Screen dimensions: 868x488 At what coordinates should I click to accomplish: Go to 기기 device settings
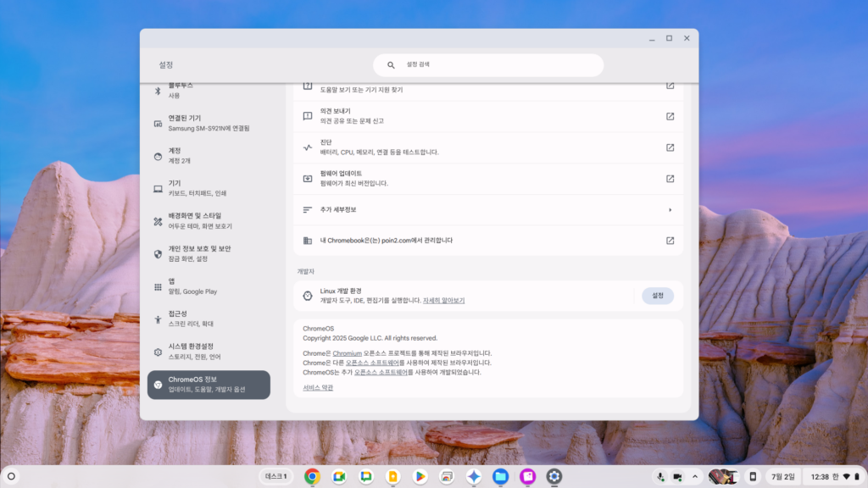[209, 188]
